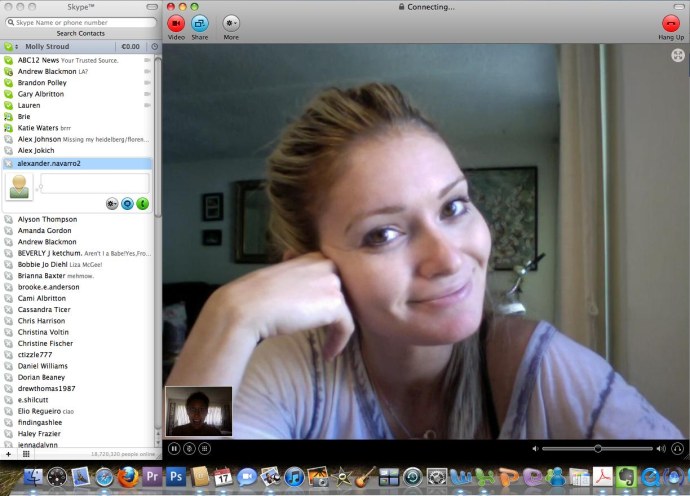Call alexander.navarro2 with the green phone button
The height and width of the screenshot is (496, 690).
click(x=143, y=203)
